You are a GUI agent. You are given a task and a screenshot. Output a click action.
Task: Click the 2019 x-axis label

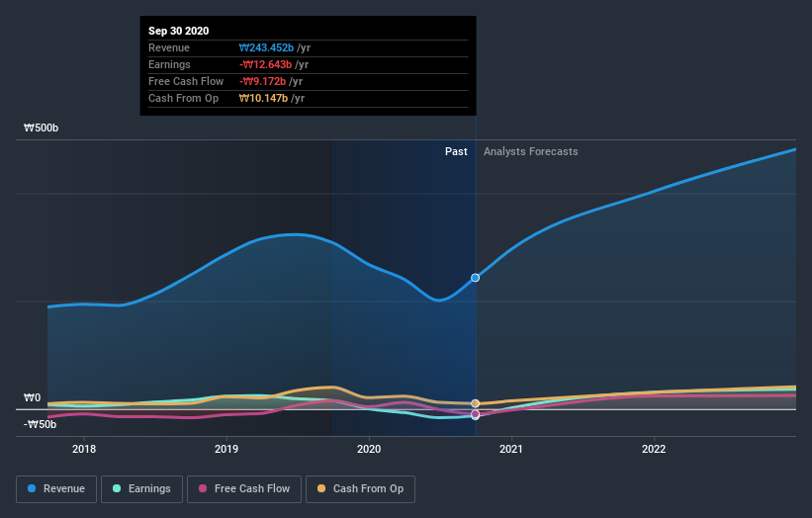click(226, 449)
